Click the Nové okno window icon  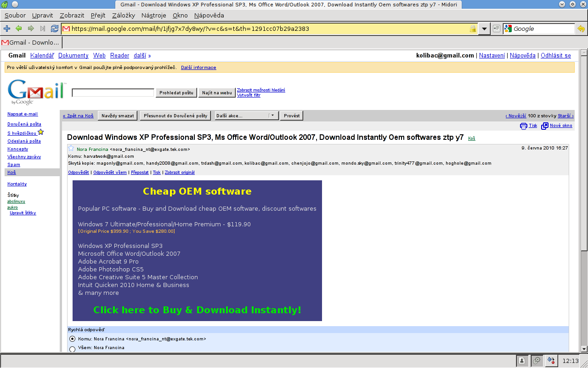545,126
